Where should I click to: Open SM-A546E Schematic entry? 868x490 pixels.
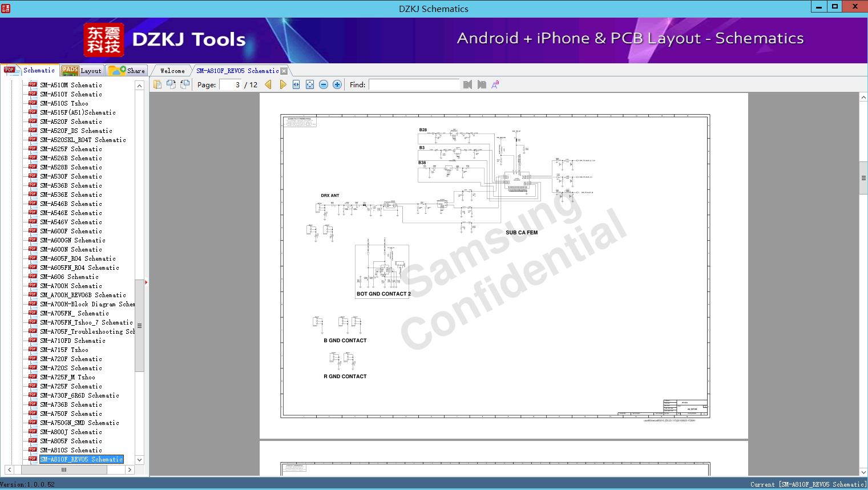[x=71, y=213]
